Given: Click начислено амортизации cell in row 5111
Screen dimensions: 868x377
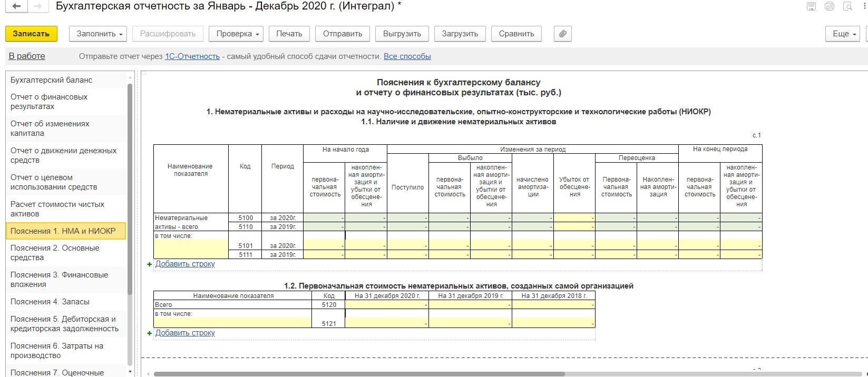Looking at the screenshot, I should (x=533, y=254).
